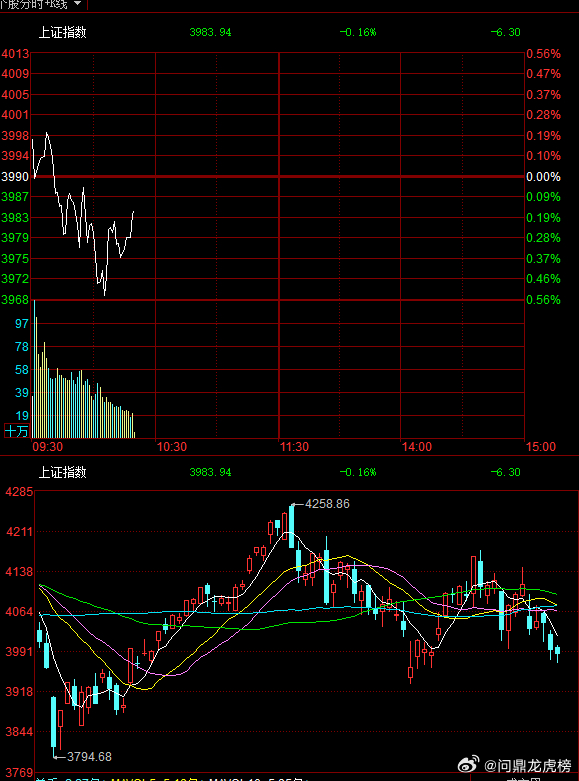The width and height of the screenshot is (579, 781).
Task: Toggle the 十万 volume unit box
Action: pyautogui.click(x=16, y=431)
